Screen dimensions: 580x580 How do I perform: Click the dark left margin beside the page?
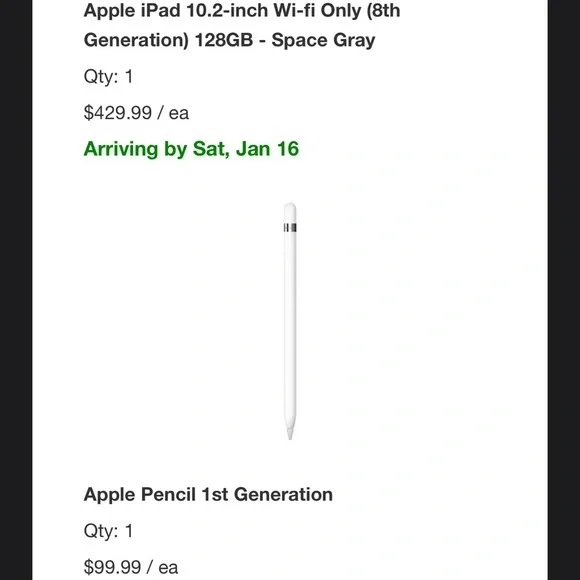click(16, 290)
